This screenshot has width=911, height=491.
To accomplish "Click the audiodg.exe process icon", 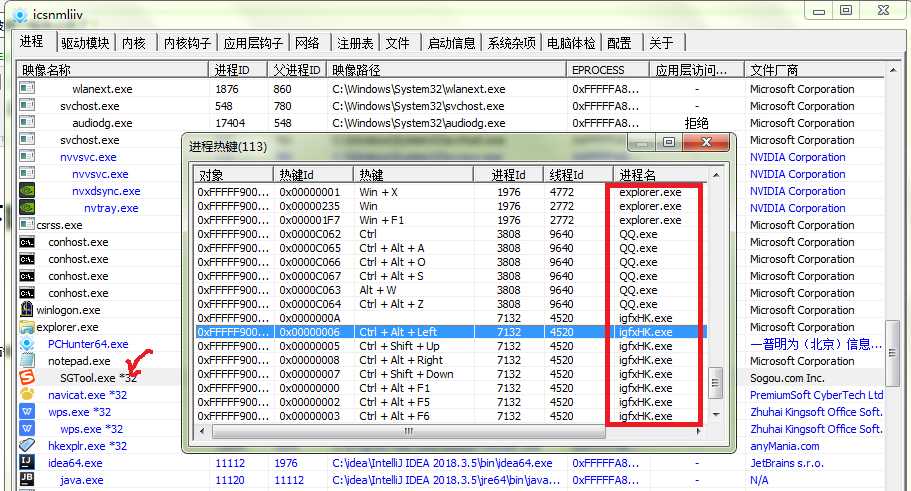I will pos(27,122).
